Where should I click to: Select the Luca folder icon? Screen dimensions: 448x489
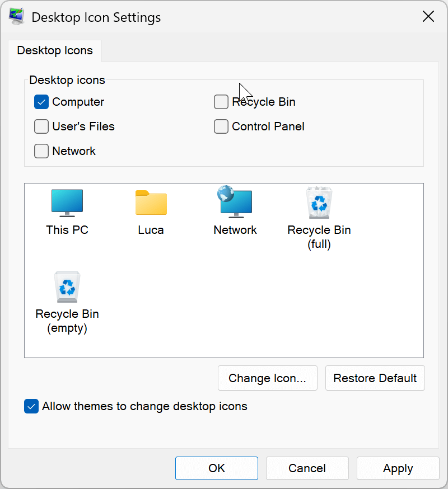[x=151, y=203]
